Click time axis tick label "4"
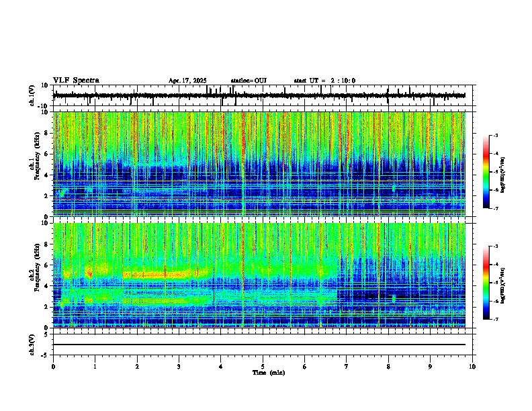Image resolution: width=532 pixels, height=411 pixels. [221, 367]
